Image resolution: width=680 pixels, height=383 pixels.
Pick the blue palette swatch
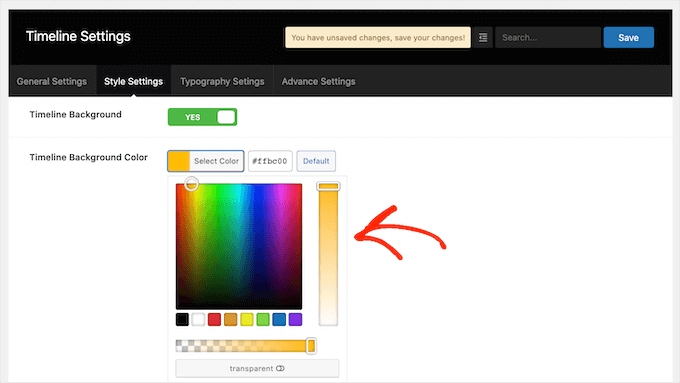279,320
